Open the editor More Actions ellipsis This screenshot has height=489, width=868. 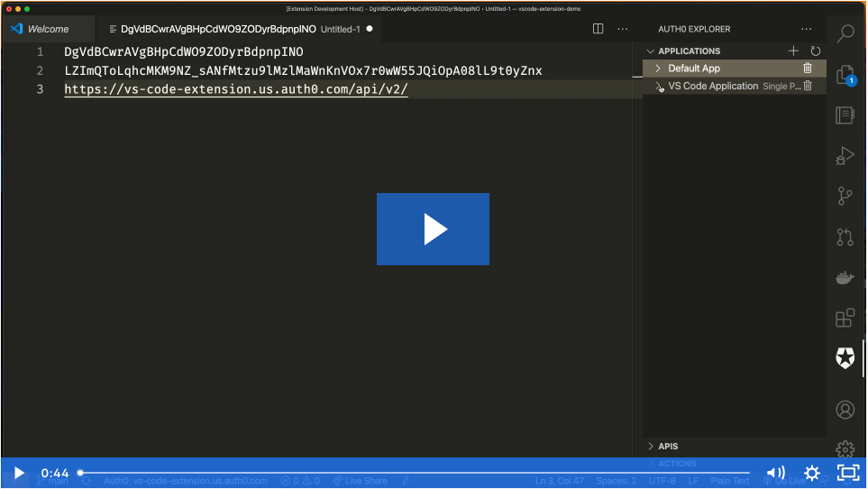623,29
